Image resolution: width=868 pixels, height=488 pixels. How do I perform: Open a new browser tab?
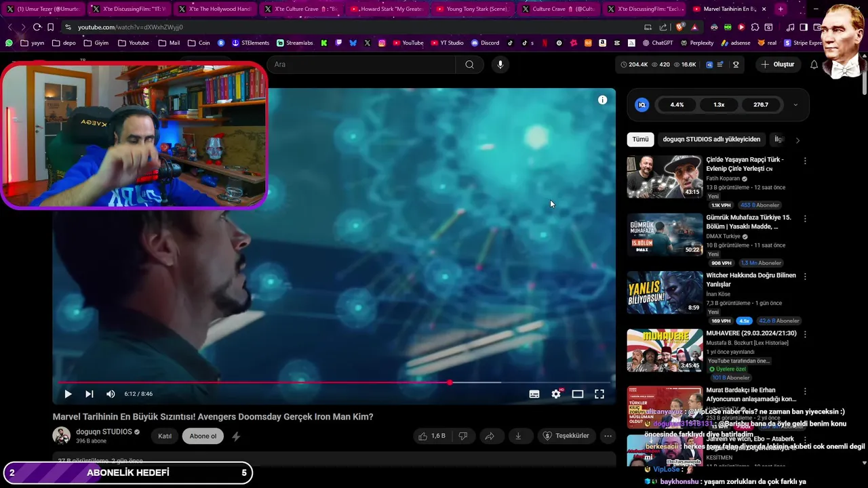pyautogui.click(x=781, y=9)
